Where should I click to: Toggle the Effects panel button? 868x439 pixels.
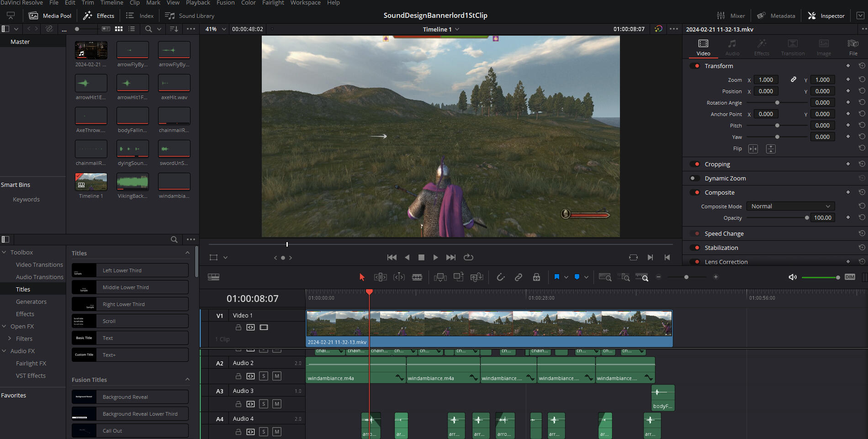[x=99, y=16]
